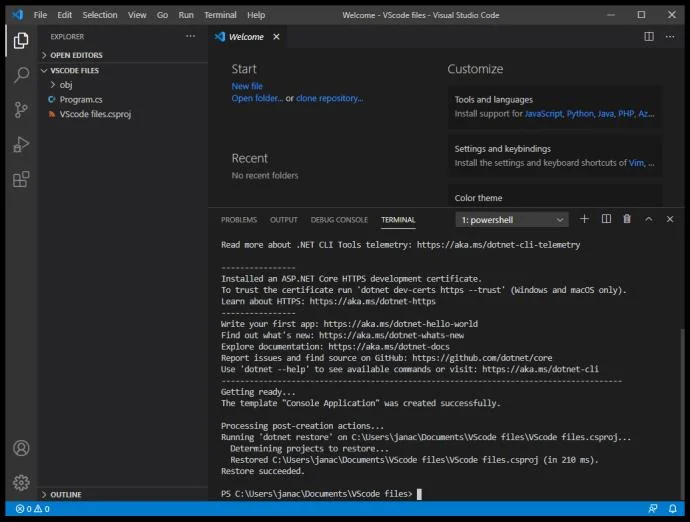Create a new terminal with plus icon
This screenshot has width=690, height=522.
[584, 219]
